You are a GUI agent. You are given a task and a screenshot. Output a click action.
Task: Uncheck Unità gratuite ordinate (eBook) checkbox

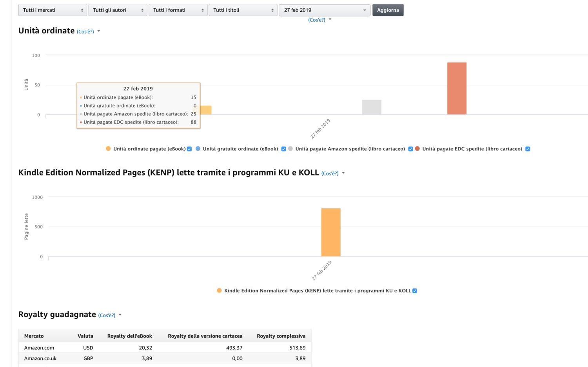click(284, 149)
